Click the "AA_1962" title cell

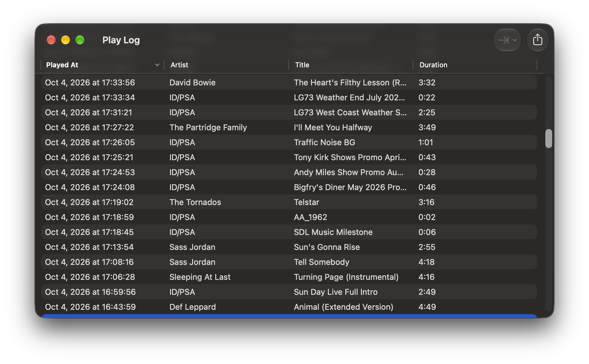pos(310,217)
